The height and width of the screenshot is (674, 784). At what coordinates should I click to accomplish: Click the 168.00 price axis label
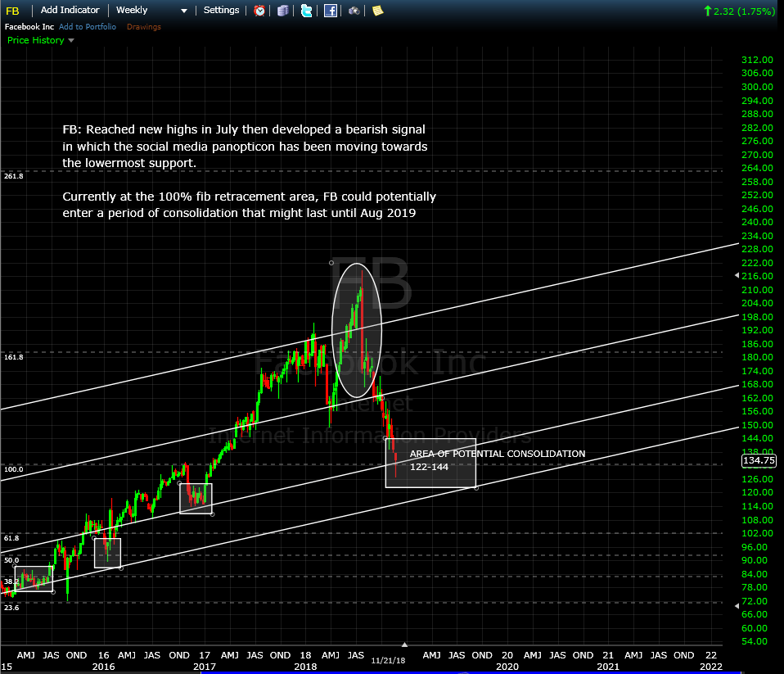[757, 384]
